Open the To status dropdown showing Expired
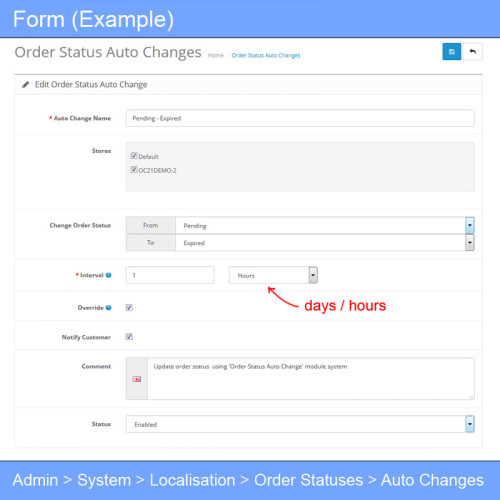 pyautogui.click(x=325, y=243)
